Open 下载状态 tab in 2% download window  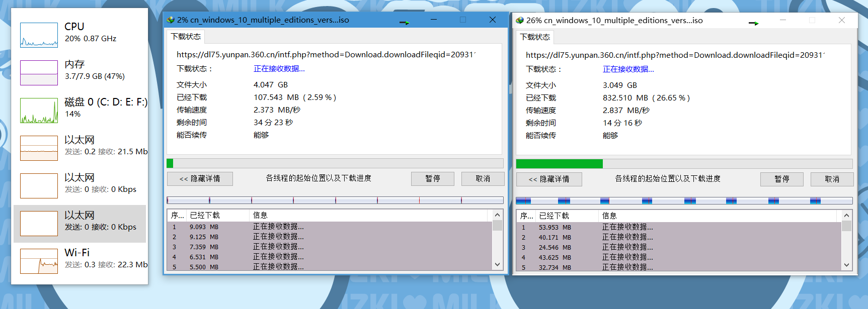click(x=186, y=36)
